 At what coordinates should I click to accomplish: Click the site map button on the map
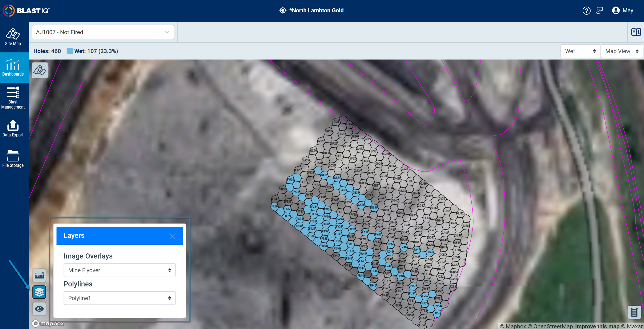pos(40,70)
